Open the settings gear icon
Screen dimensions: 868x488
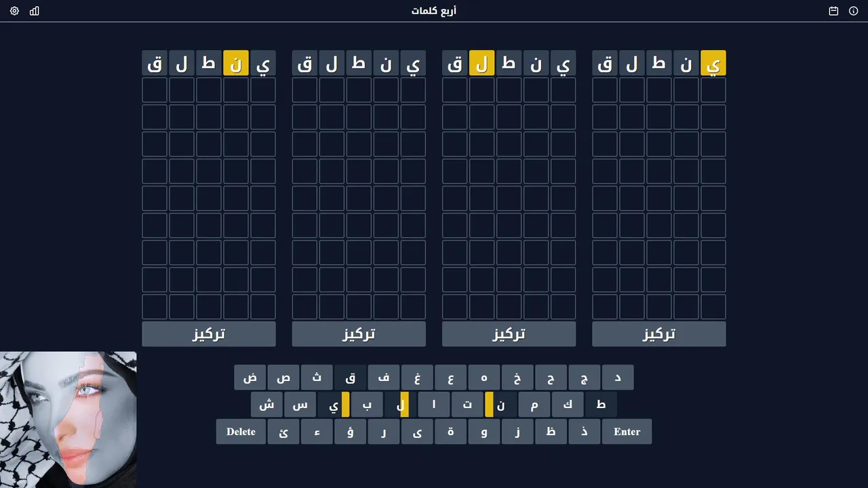[x=14, y=11]
